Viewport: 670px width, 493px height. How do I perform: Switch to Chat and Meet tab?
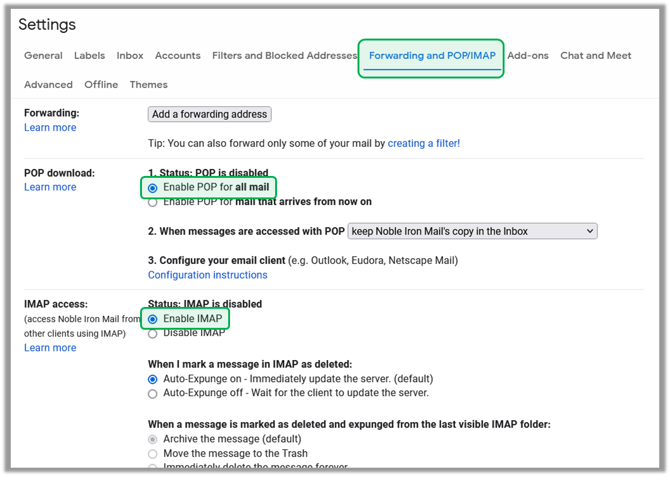(x=595, y=56)
